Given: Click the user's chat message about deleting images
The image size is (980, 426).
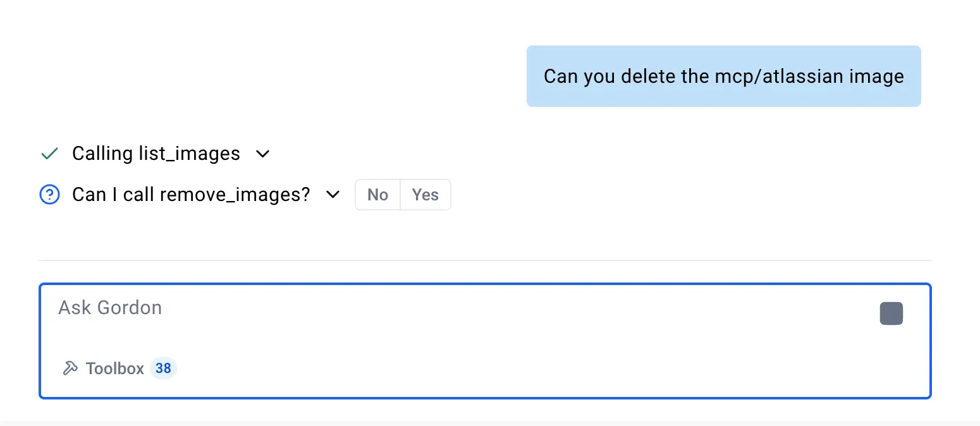Looking at the screenshot, I should [723, 76].
